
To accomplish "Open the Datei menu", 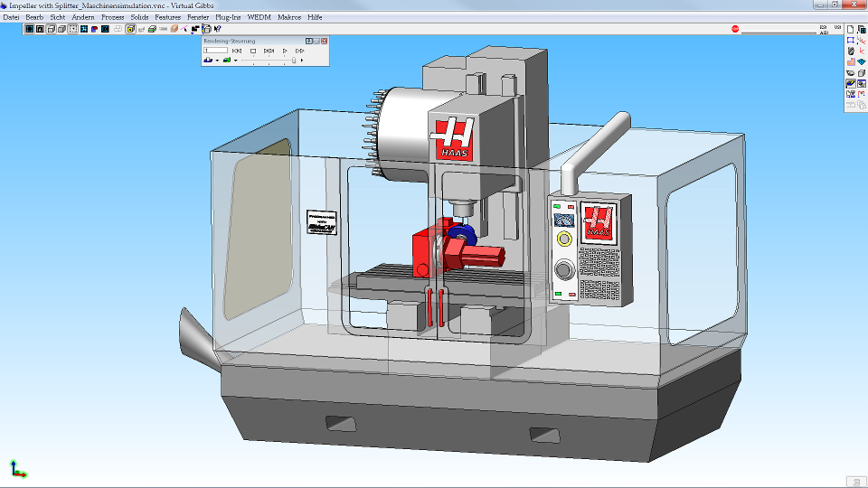I will coord(11,17).
